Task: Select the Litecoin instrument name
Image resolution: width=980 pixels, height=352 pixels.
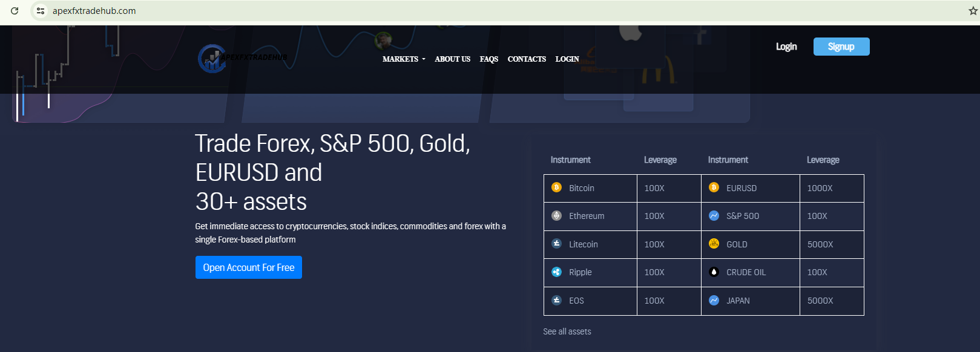Action: pyautogui.click(x=584, y=244)
